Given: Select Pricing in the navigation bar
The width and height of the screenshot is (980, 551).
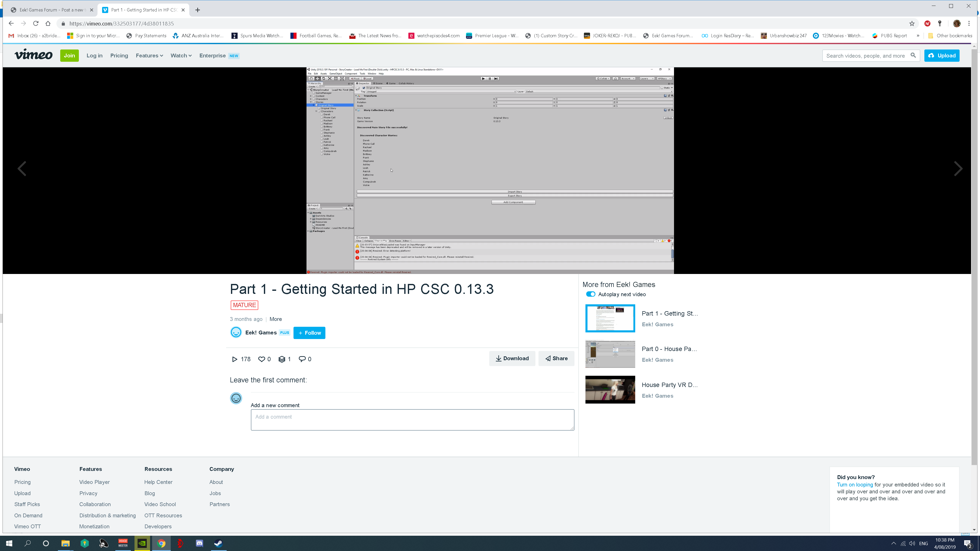Looking at the screenshot, I should coord(119,55).
